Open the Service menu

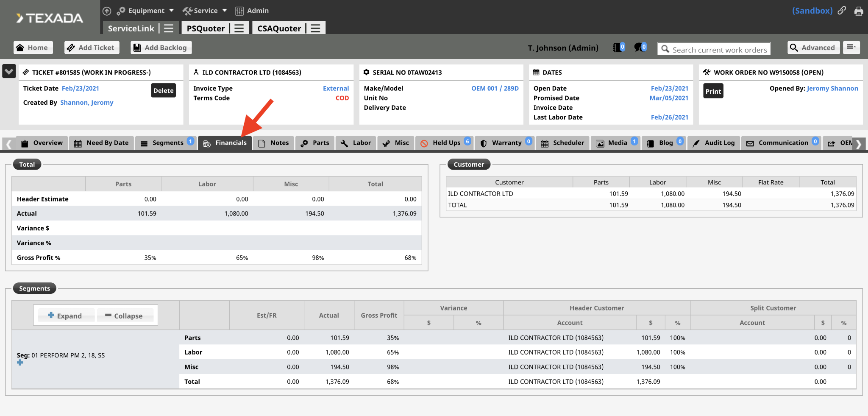tap(205, 11)
